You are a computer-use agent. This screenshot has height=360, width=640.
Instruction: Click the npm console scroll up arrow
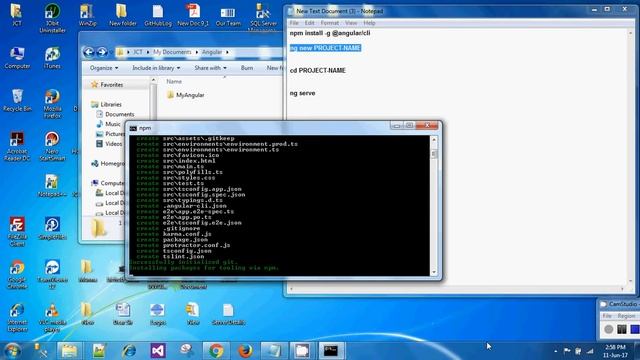[434, 140]
